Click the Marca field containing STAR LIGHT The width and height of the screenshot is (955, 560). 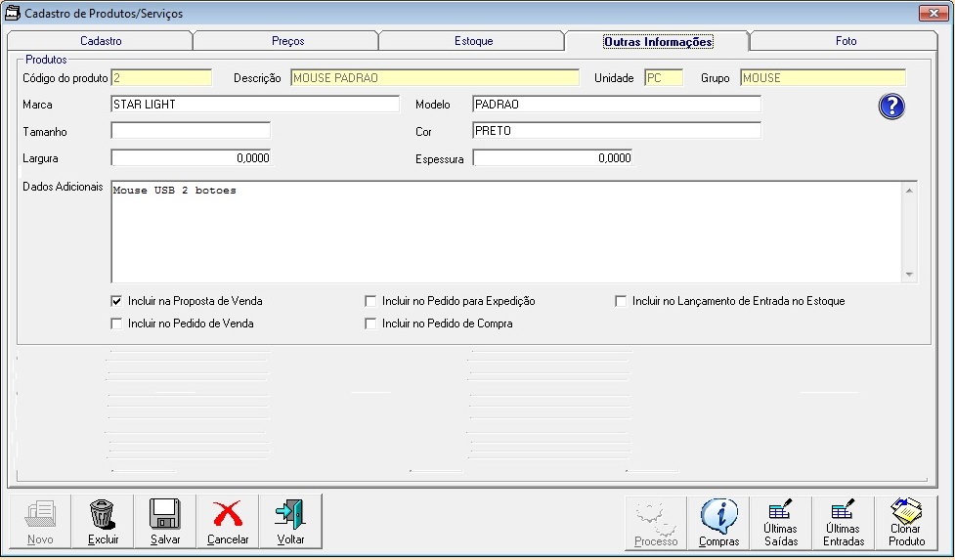(x=254, y=104)
